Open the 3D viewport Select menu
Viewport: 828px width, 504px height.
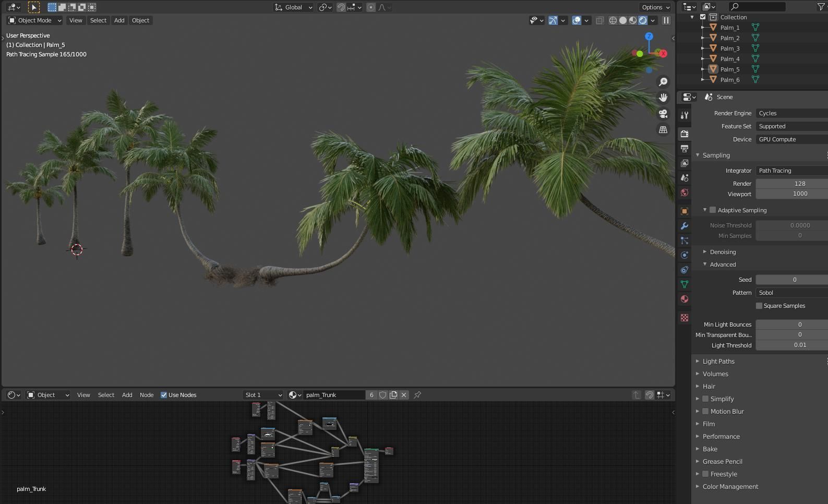tap(98, 20)
